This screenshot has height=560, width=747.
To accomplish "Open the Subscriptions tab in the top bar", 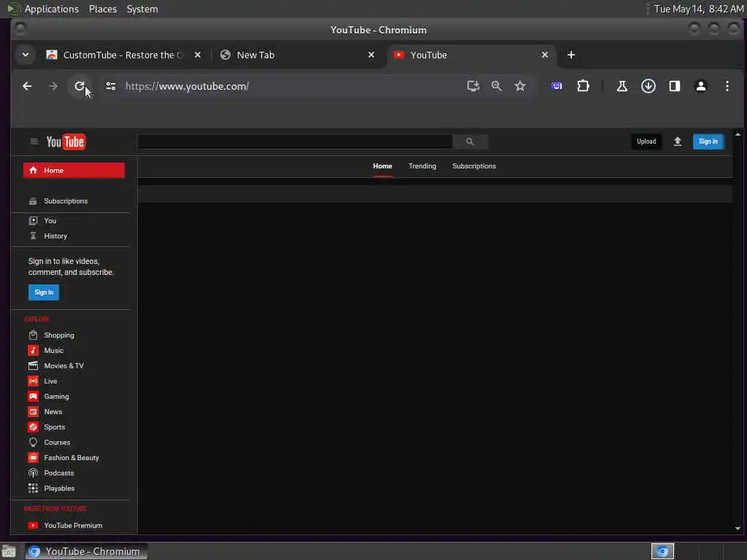I will point(474,166).
